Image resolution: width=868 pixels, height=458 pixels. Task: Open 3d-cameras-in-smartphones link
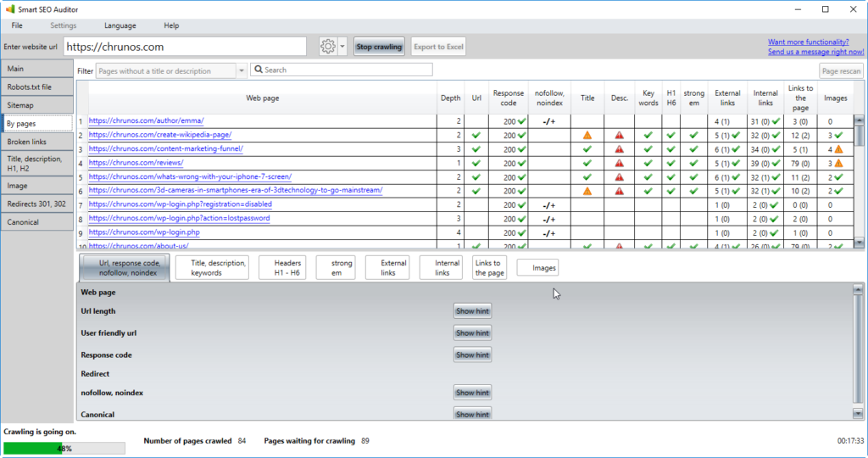pyautogui.click(x=236, y=190)
